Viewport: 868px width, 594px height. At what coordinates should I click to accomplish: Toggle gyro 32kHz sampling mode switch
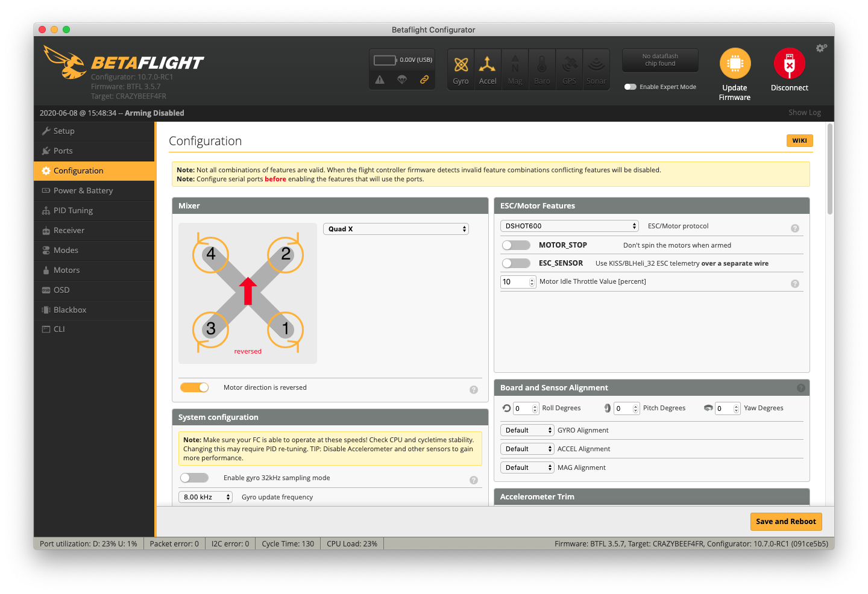tap(195, 478)
